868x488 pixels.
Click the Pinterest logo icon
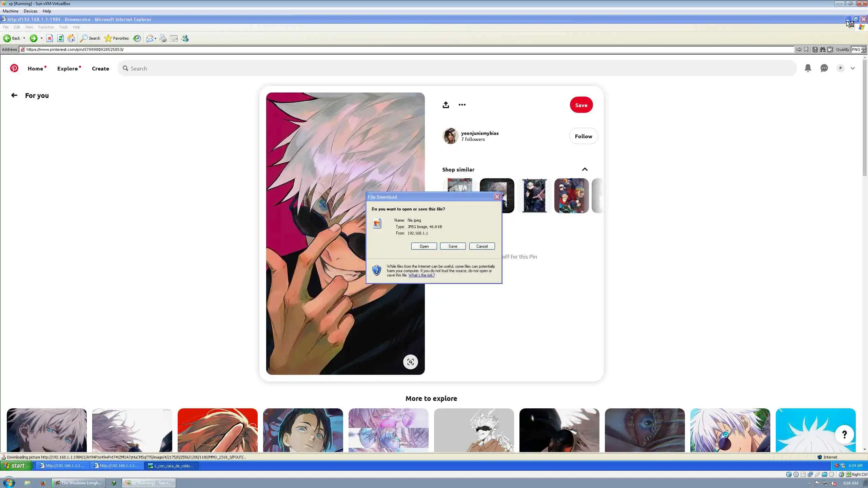tap(14, 68)
